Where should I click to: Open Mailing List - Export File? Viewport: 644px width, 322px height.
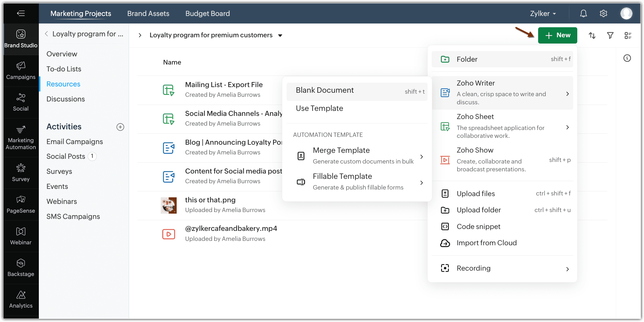pyautogui.click(x=224, y=85)
